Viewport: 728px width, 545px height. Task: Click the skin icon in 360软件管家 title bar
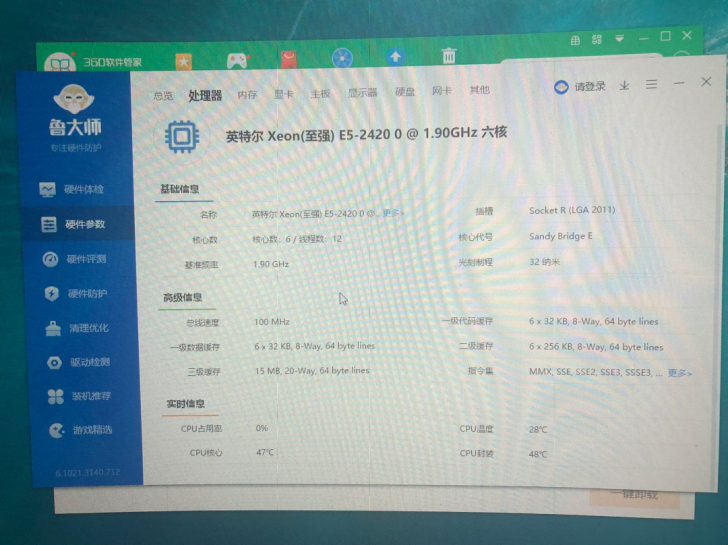597,39
